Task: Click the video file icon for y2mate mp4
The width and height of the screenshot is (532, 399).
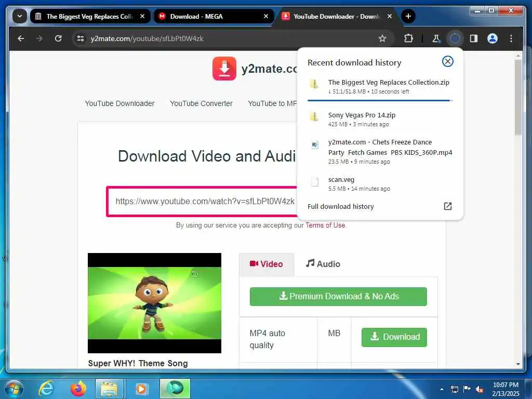Action: pos(315,144)
